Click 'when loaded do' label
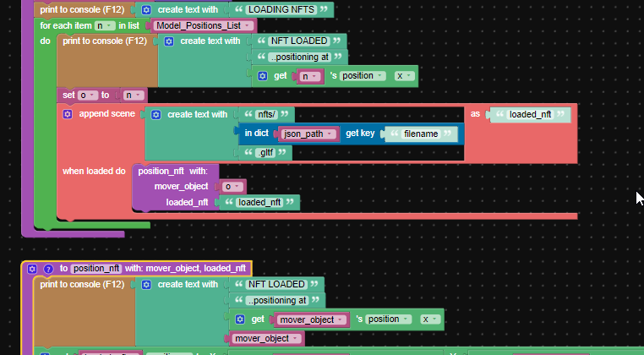The height and width of the screenshot is (355, 644). click(94, 171)
